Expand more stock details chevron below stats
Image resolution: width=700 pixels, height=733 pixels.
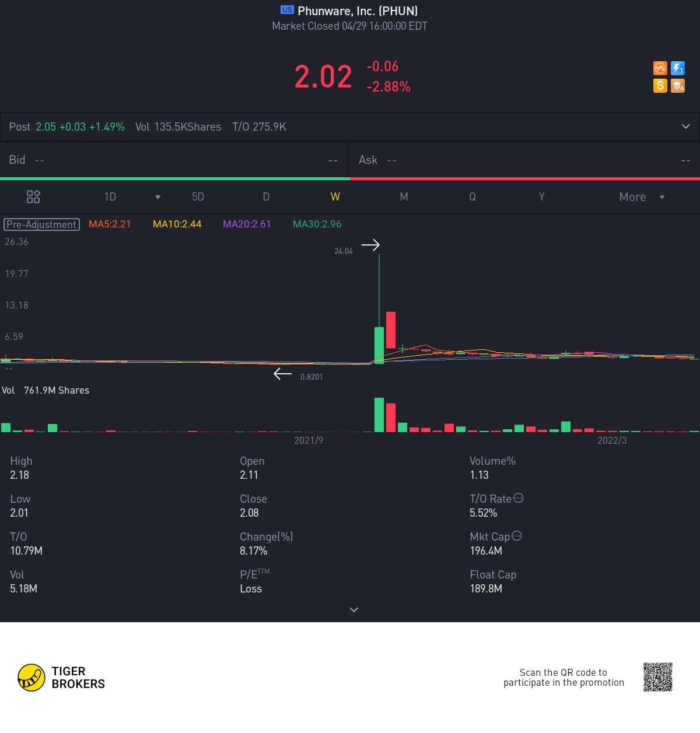pyautogui.click(x=353, y=610)
